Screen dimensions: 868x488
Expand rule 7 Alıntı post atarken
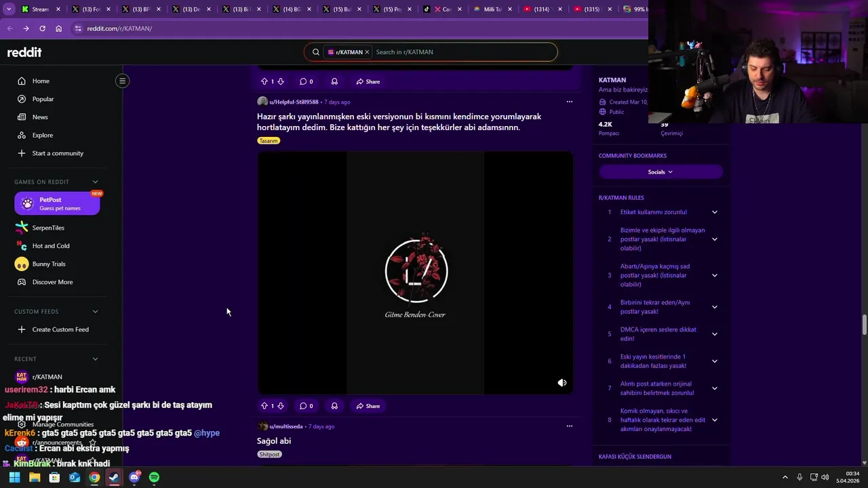(715, 388)
